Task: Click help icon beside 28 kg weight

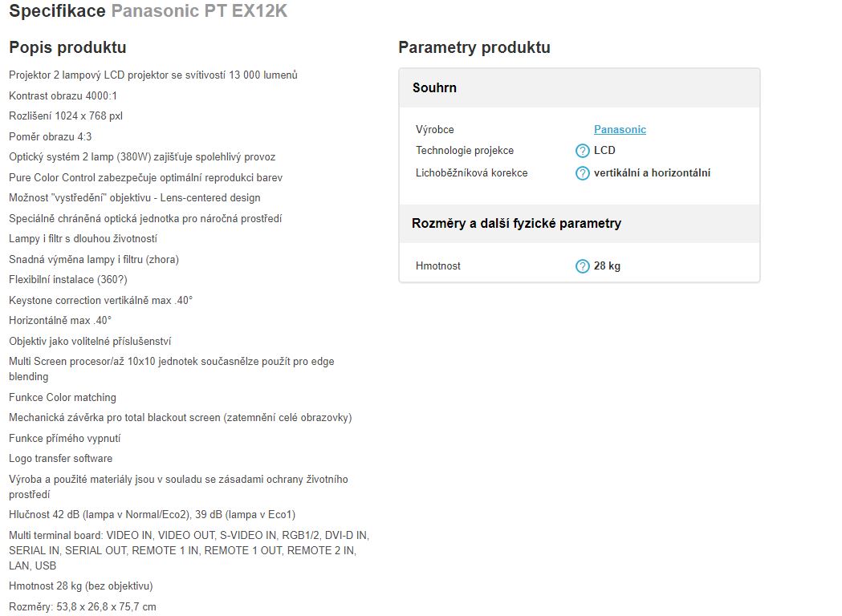Action: point(582,266)
